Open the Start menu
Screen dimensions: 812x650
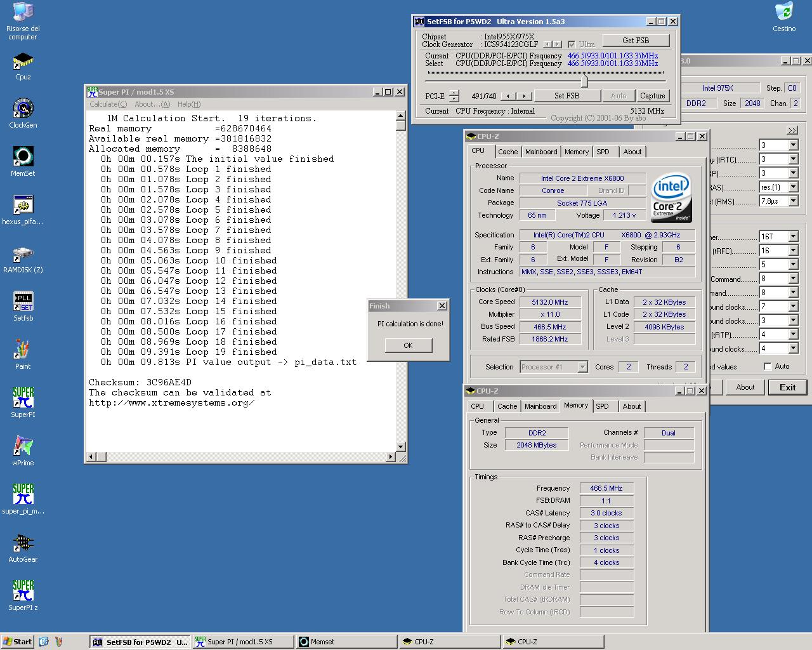point(18,642)
